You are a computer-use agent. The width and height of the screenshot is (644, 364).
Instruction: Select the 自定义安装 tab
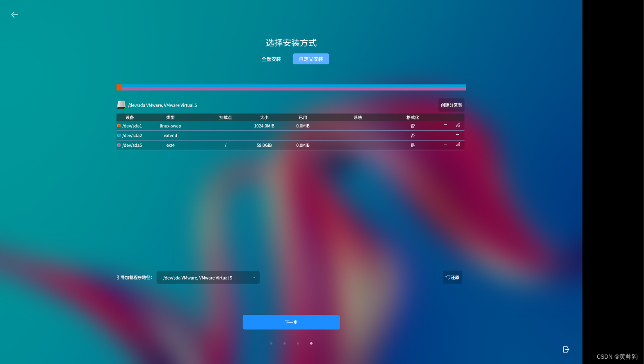click(x=311, y=59)
